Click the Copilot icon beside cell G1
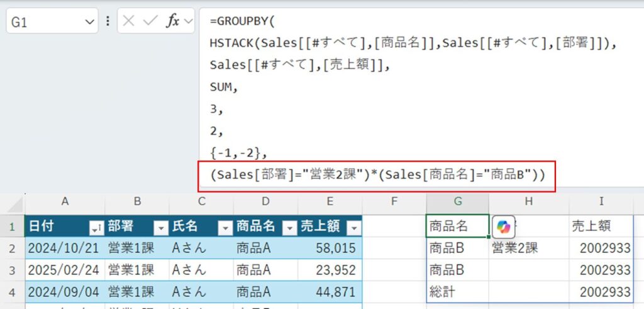Image resolution: width=644 pixels, height=309 pixels. point(503,227)
